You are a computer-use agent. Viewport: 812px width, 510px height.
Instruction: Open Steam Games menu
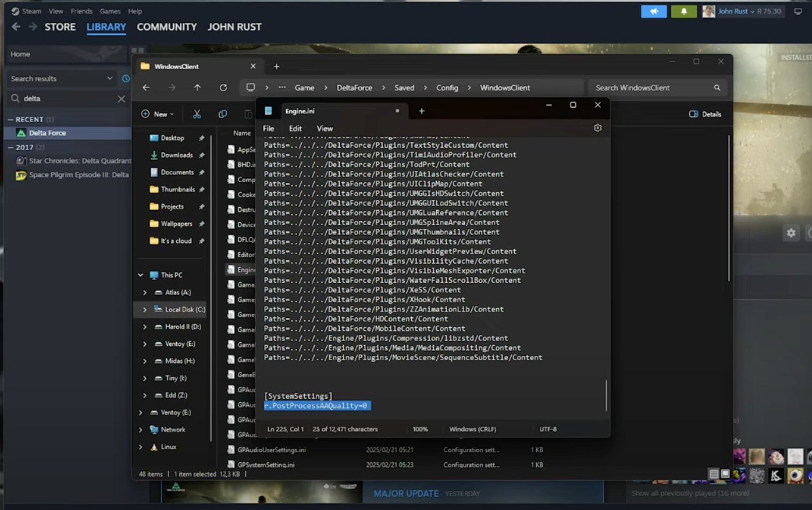[110, 11]
